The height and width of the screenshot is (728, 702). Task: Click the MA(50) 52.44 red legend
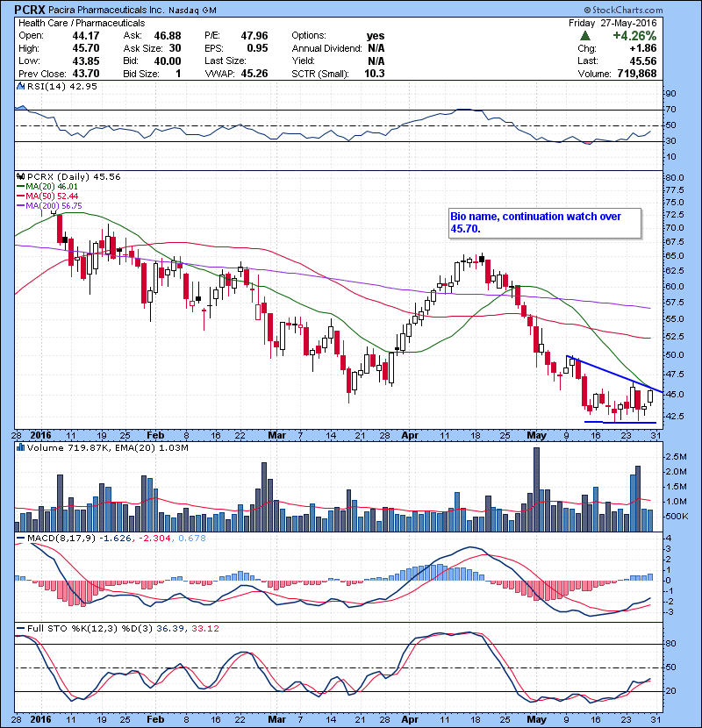tap(47, 196)
